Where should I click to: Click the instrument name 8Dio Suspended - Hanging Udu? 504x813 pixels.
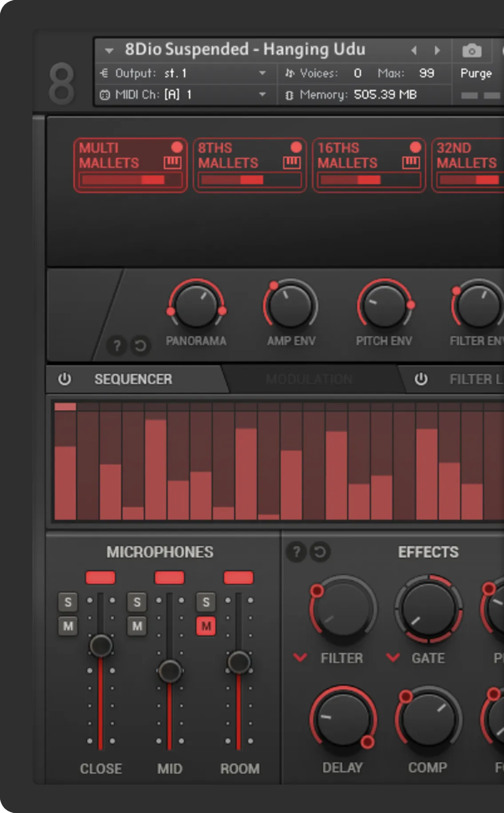[x=245, y=49]
